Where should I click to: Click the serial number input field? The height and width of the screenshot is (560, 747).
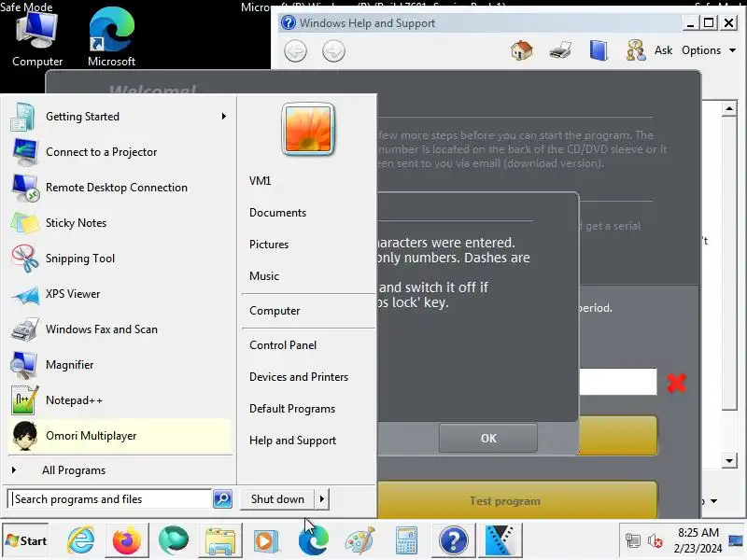point(618,382)
